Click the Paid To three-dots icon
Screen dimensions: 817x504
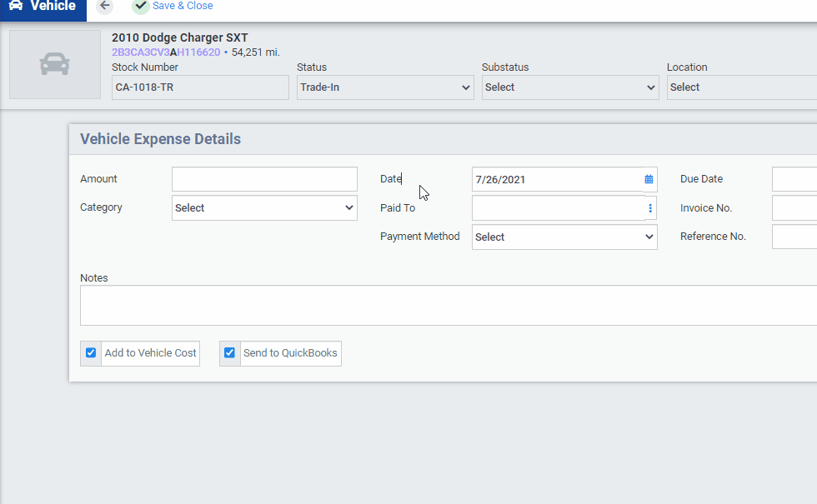coord(650,208)
